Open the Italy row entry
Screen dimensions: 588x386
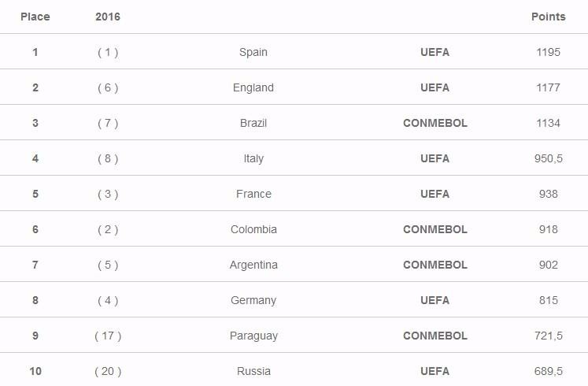click(253, 158)
